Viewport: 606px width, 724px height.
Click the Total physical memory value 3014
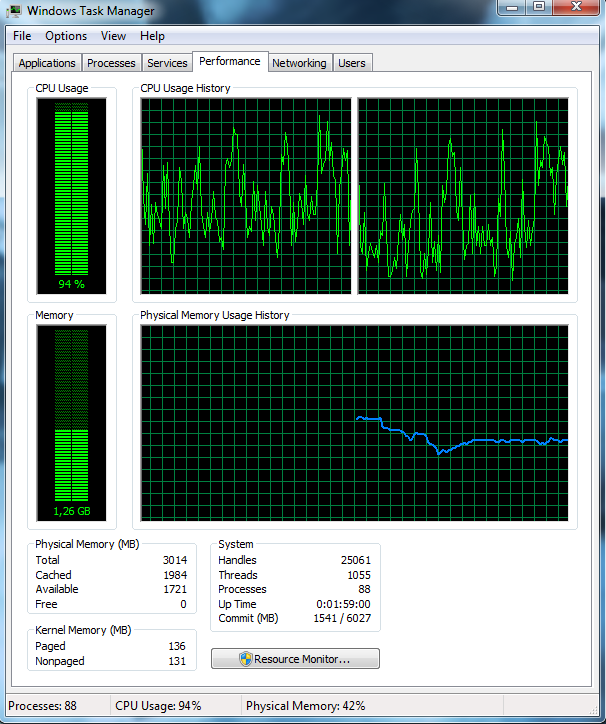[x=175, y=560]
